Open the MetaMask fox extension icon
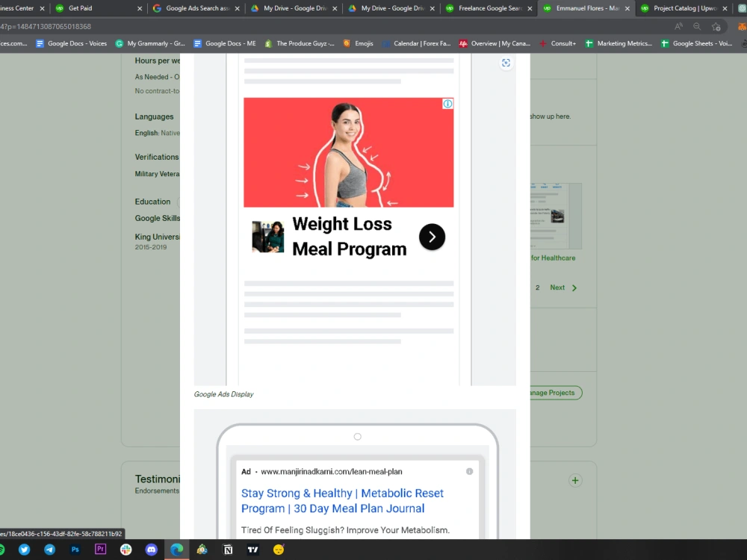Viewport: 747px width, 560px height. click(743, 27)
